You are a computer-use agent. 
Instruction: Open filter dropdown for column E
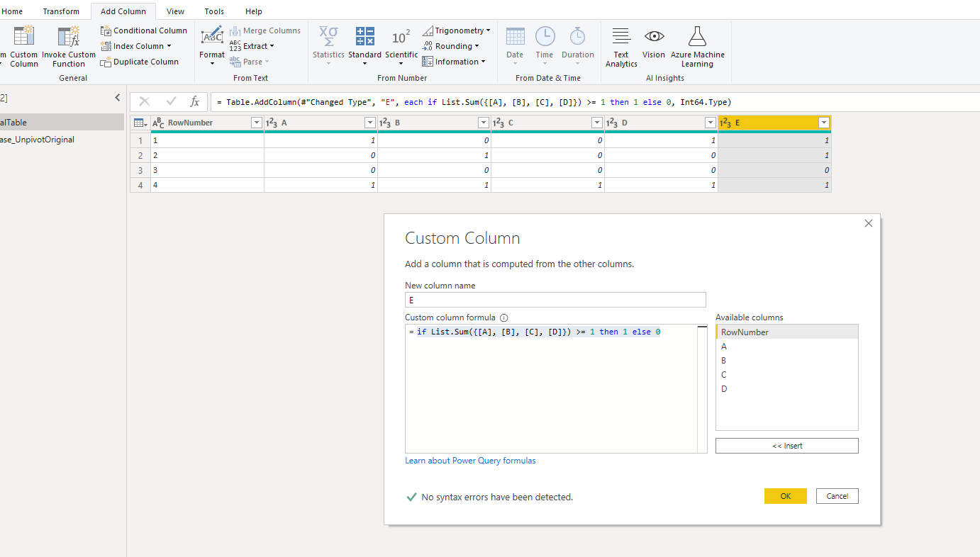(x=823, y=123)
